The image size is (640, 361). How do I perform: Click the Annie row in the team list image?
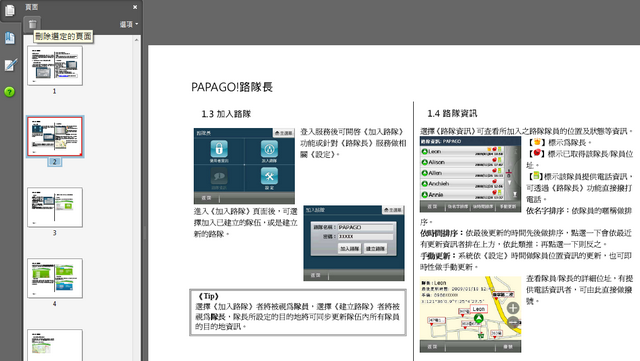(462, 195)
